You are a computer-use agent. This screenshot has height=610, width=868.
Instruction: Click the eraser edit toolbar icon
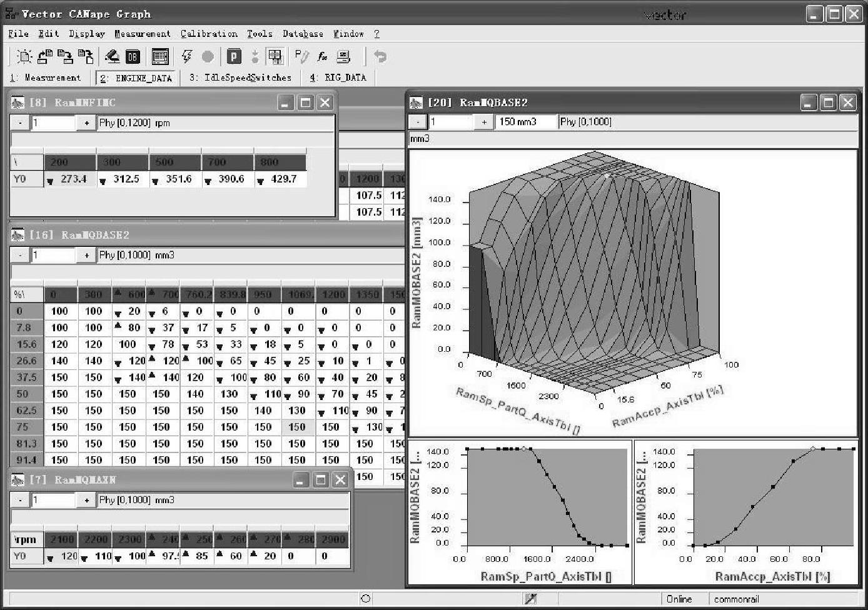click(113, 57)
